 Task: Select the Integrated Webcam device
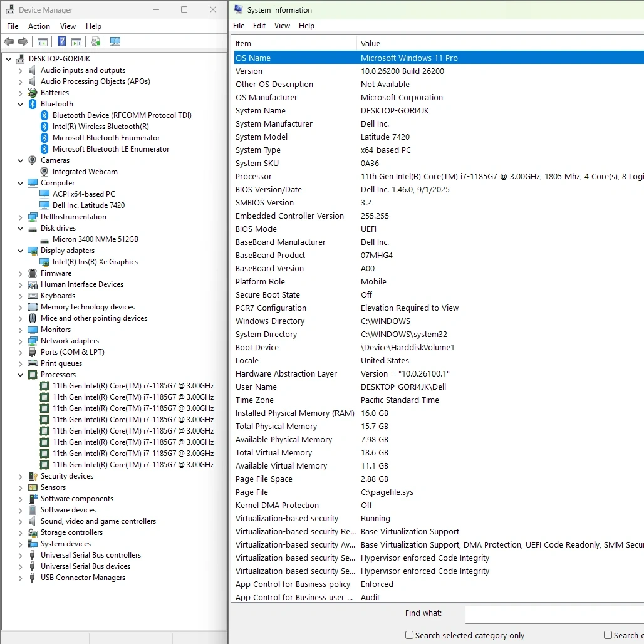tap(85, 172)
